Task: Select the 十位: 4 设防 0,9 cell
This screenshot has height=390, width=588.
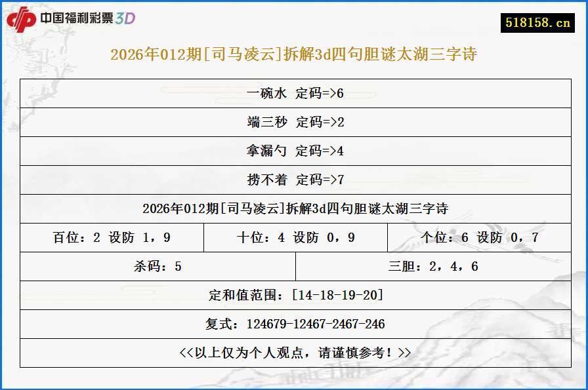Action: pyautogui.click(x=295, y=237)
